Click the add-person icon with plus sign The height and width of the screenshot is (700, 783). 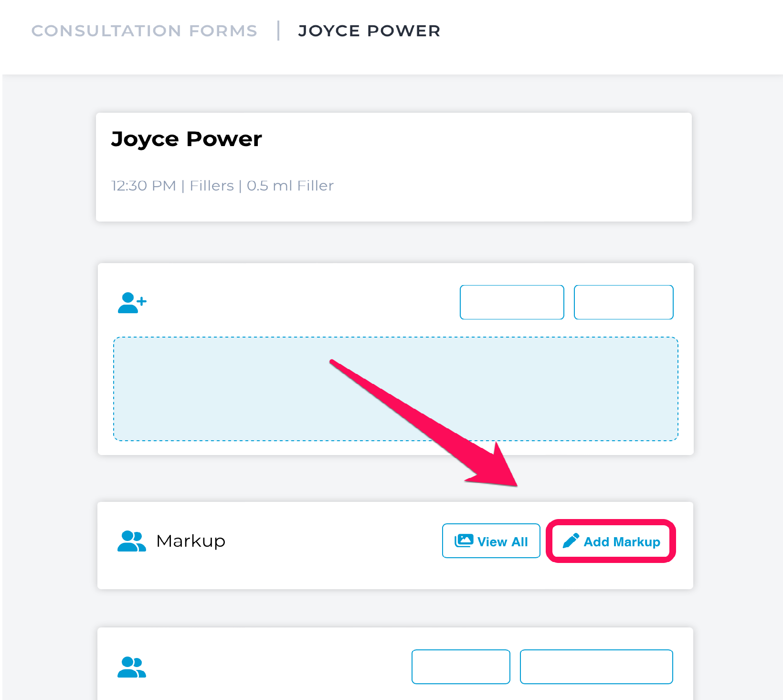click(132, 303)
